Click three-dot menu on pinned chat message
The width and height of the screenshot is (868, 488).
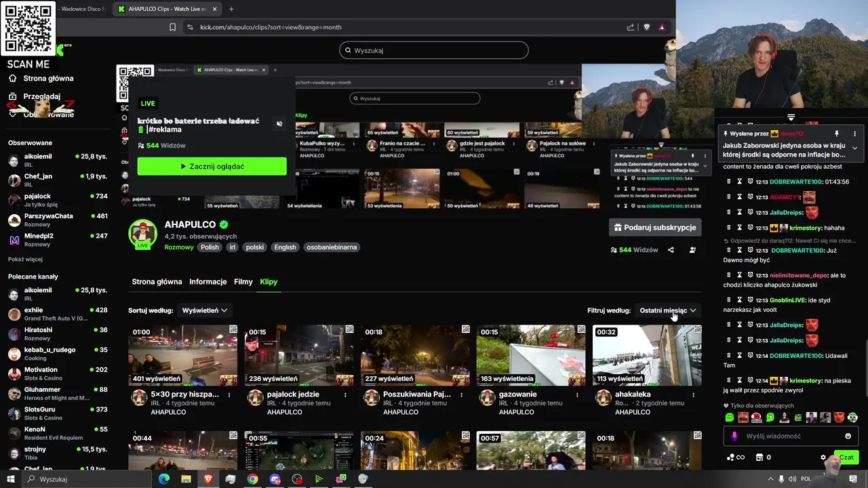click(854, 134)
